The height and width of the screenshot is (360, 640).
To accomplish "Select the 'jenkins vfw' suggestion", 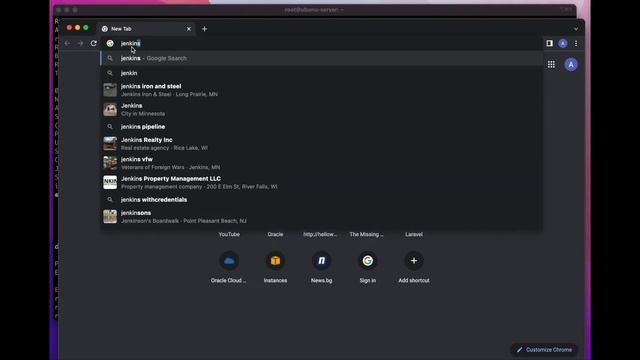I will tap(322, 163).
